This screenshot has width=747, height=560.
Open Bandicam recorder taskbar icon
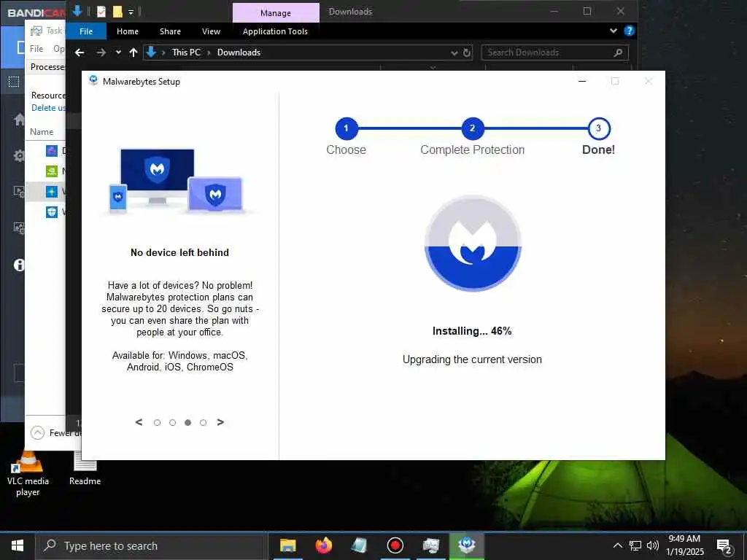pyautogui.click(x=395, y=545)
